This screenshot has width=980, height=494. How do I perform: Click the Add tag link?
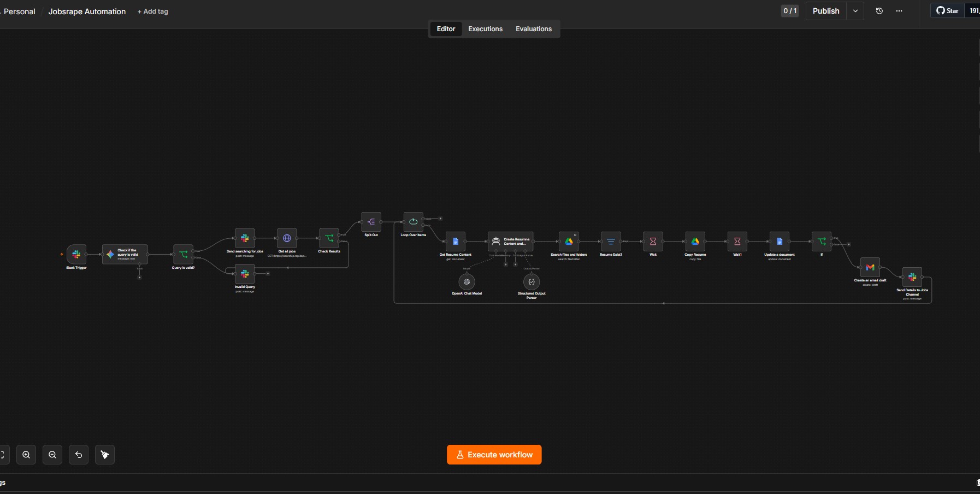(x=153, y=11)
